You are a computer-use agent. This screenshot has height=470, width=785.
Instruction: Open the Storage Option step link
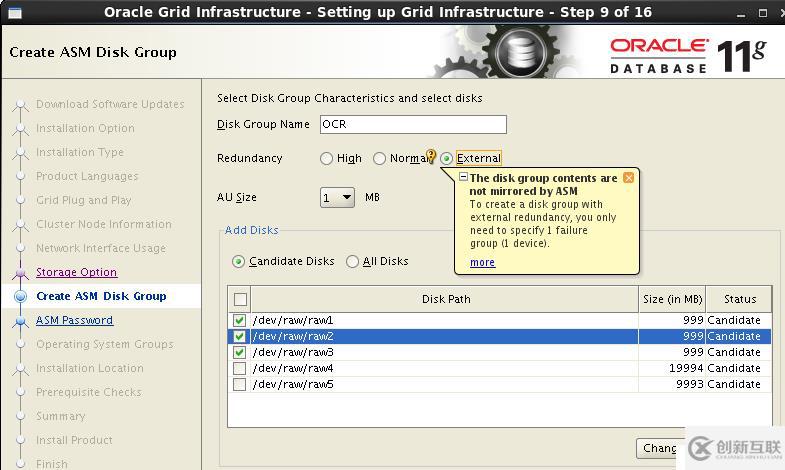coord(76,272)
